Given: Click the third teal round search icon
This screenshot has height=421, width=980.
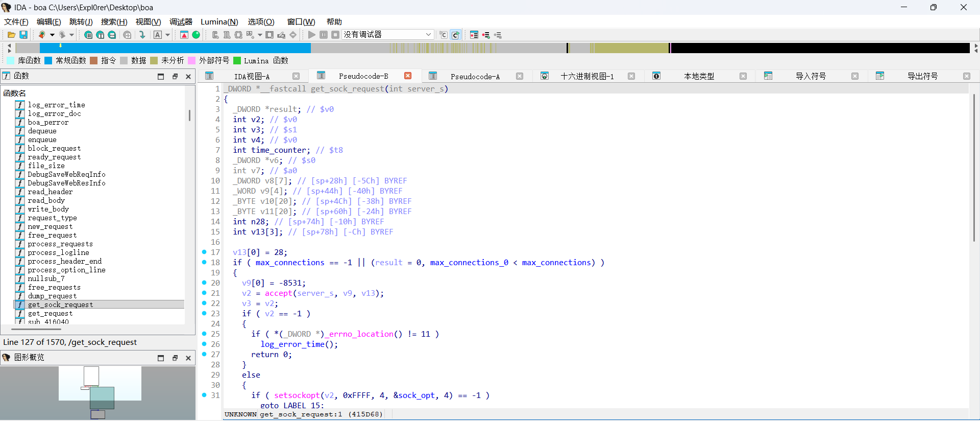Looking at the screenshot, I should coord(112,35).
